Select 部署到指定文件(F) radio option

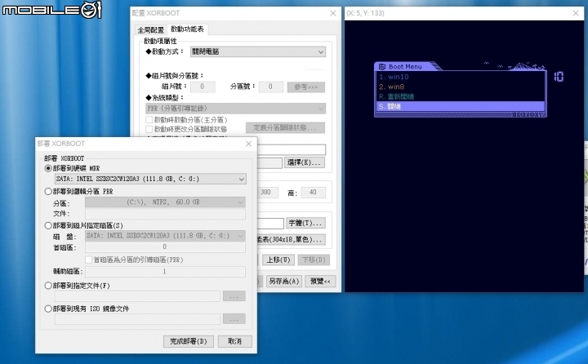coord(48,286)
